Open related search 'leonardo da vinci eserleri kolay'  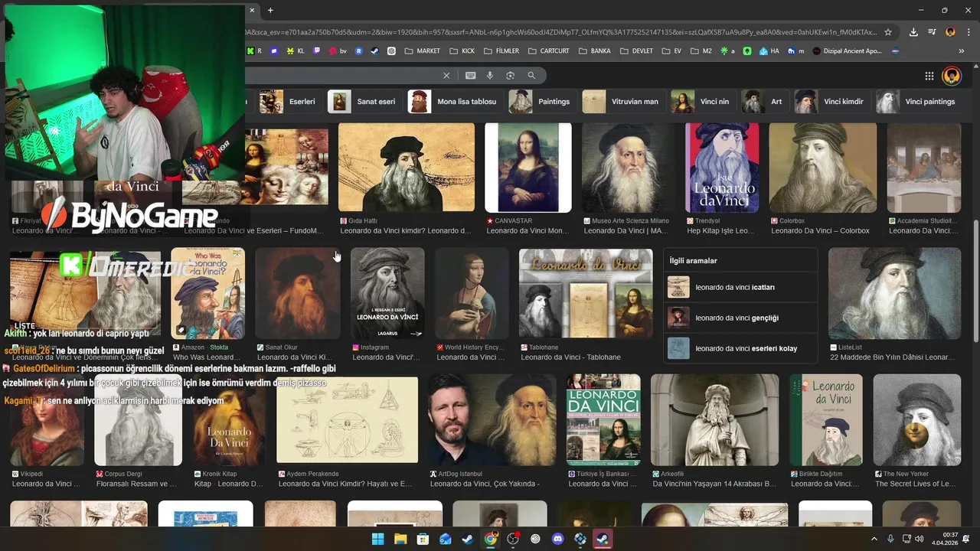pyautogui.click(x=740, y=348)
